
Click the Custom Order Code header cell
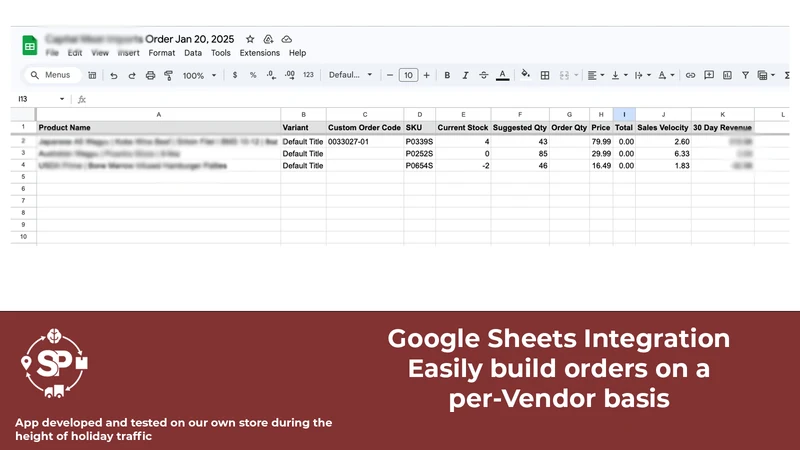click(365, 128)
